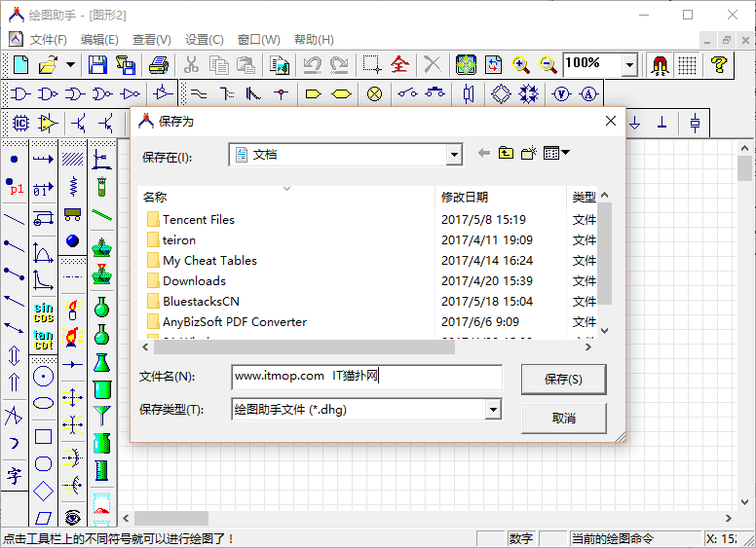Viewport: 756px width, 548px height.
Task: Select the BluestacksCN folder
Action: [x=193, y=302]
